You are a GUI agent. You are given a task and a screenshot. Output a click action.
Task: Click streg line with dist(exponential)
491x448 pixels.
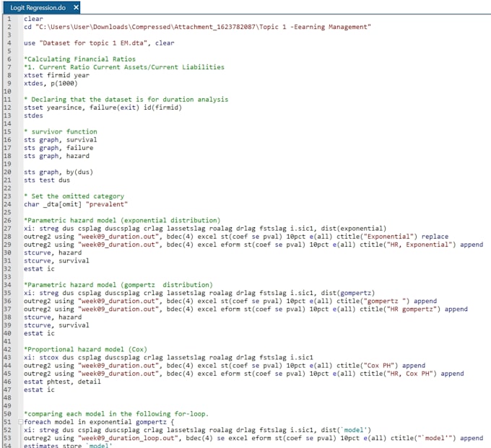(x=205, y=229)
